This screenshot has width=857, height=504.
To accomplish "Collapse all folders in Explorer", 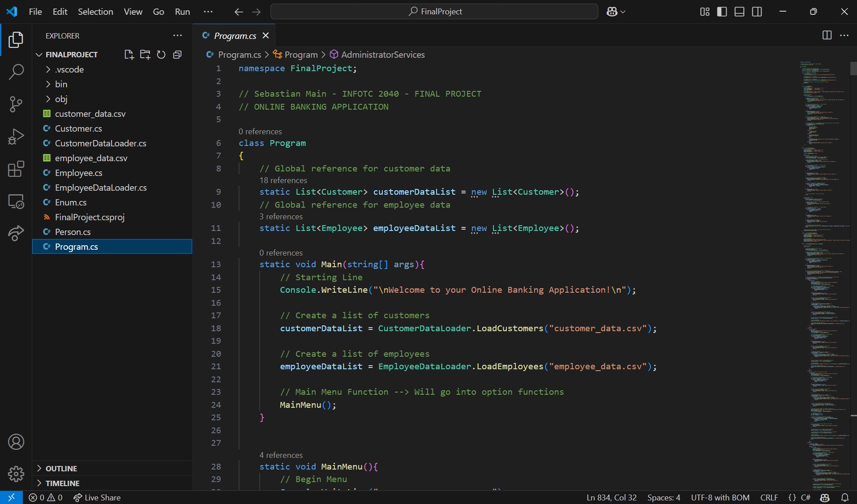I will pyautogui.click(x=177, y=55).
